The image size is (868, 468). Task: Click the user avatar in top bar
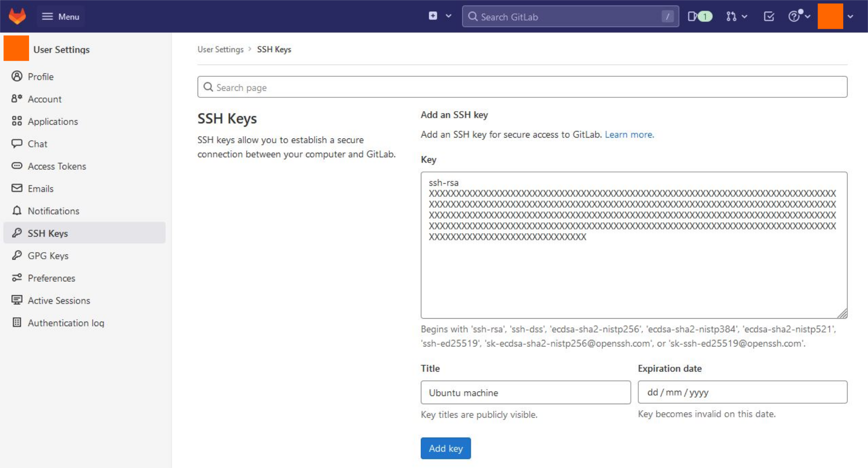tap(830, 16)
